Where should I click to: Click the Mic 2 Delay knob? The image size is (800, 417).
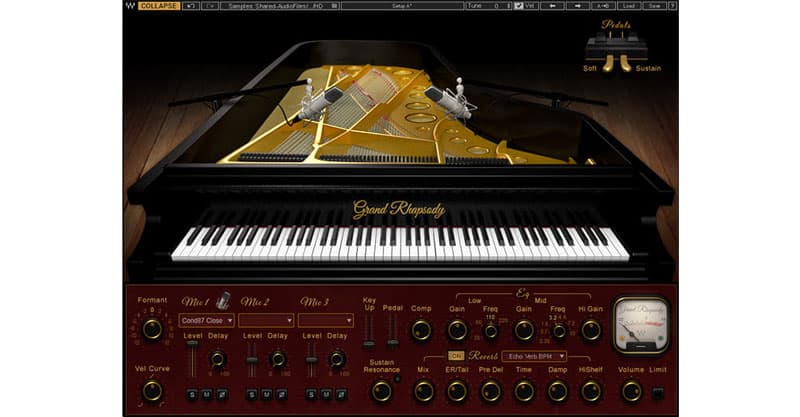pos(278,359)
